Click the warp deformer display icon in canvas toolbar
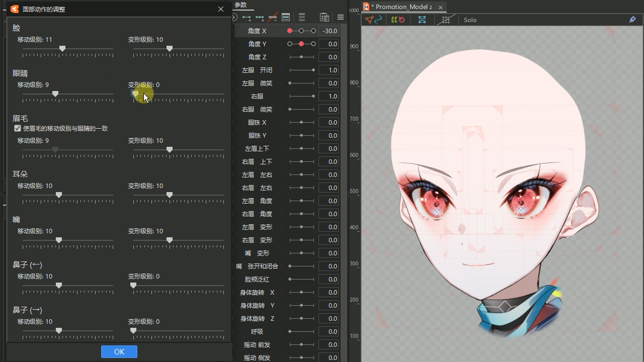 click(422, 20)
